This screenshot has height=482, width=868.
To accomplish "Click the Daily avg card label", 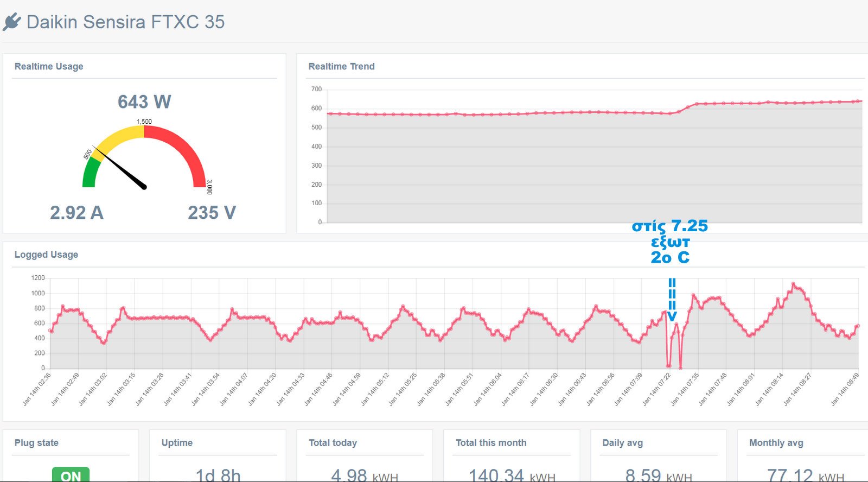I will tap(622, 443).
